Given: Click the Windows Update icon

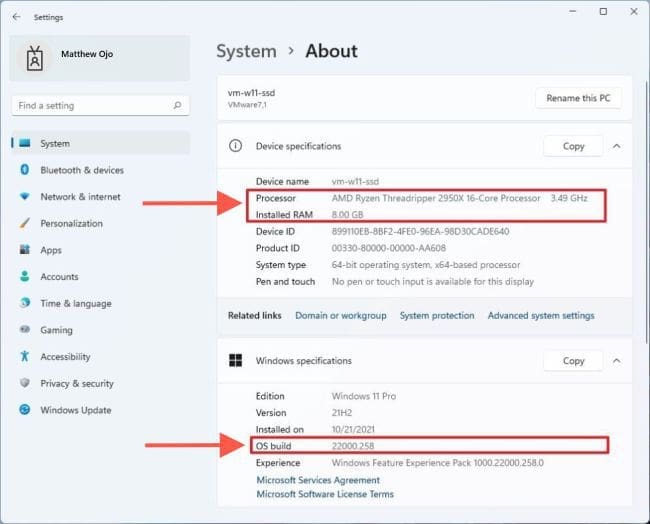Looking at the screenshot, I should 25,410.
